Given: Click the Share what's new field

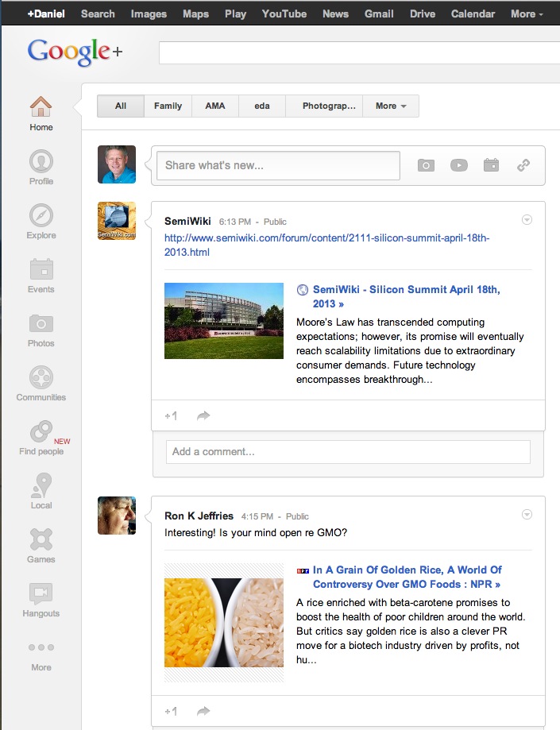Looking at the screenshot, I should click(x=276, y=165).
